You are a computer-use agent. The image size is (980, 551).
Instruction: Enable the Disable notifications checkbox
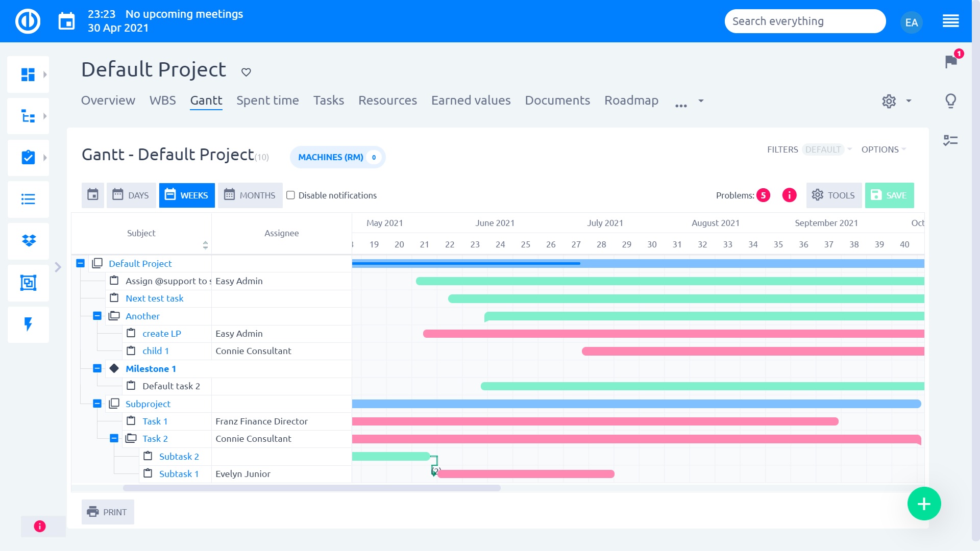click(290, 195)
